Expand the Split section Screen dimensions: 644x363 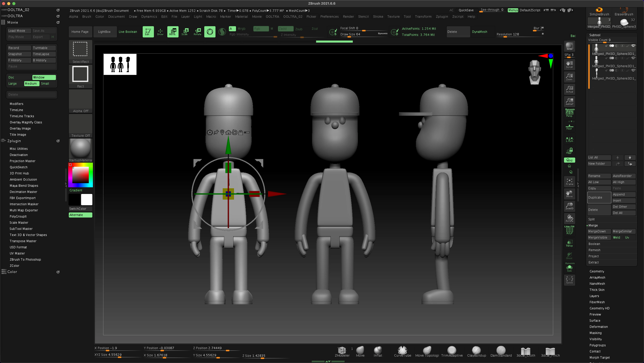[591, 219]
